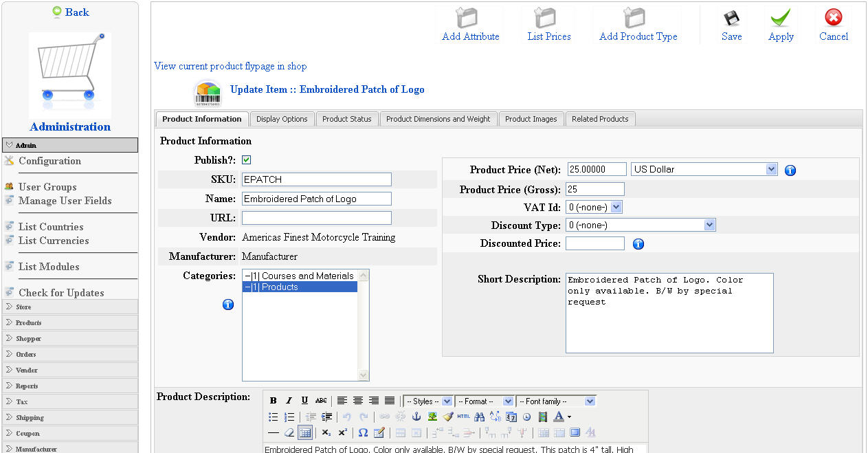Align text left in the editor

tap(342, 401)
